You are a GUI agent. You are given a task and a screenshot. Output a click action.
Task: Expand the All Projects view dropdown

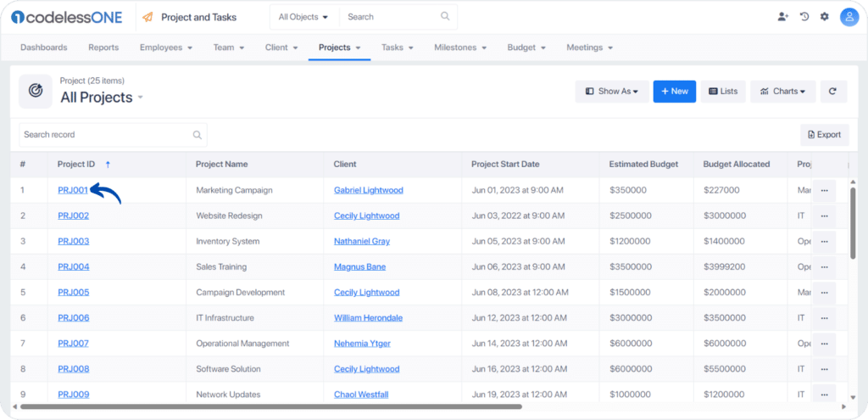click(x=141, y=98)
